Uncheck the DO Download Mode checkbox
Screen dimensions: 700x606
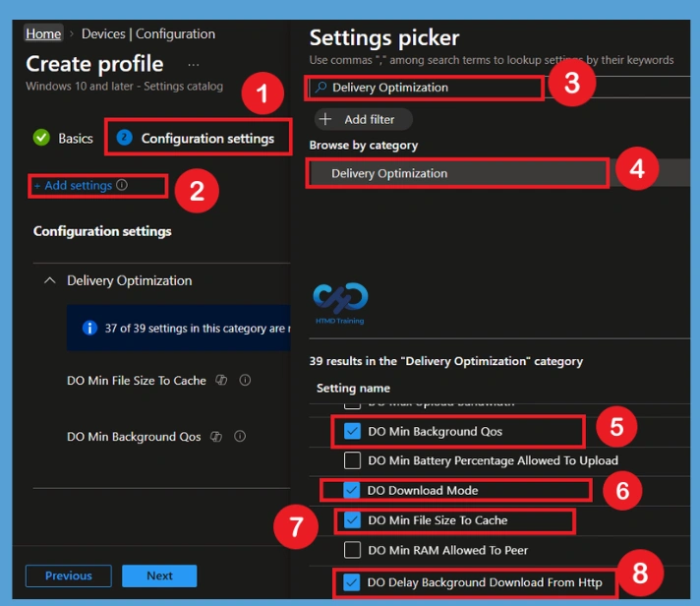coord(352,490)
